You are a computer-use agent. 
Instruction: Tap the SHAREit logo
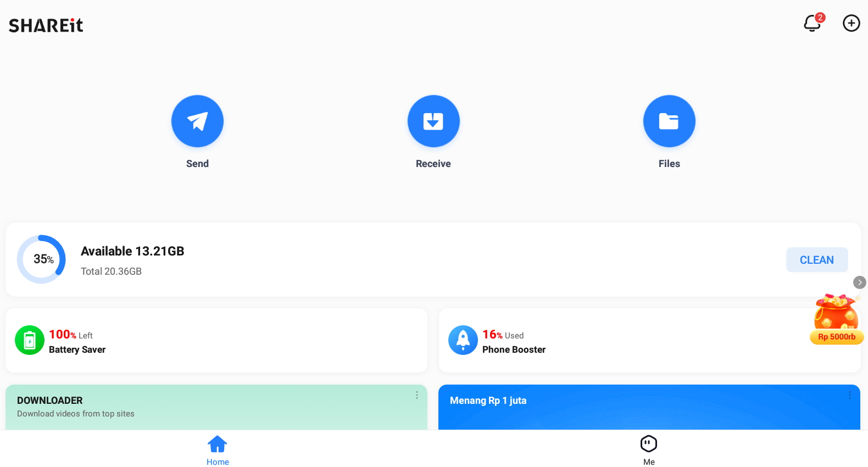pyautogui.click(x=46, y=25)
